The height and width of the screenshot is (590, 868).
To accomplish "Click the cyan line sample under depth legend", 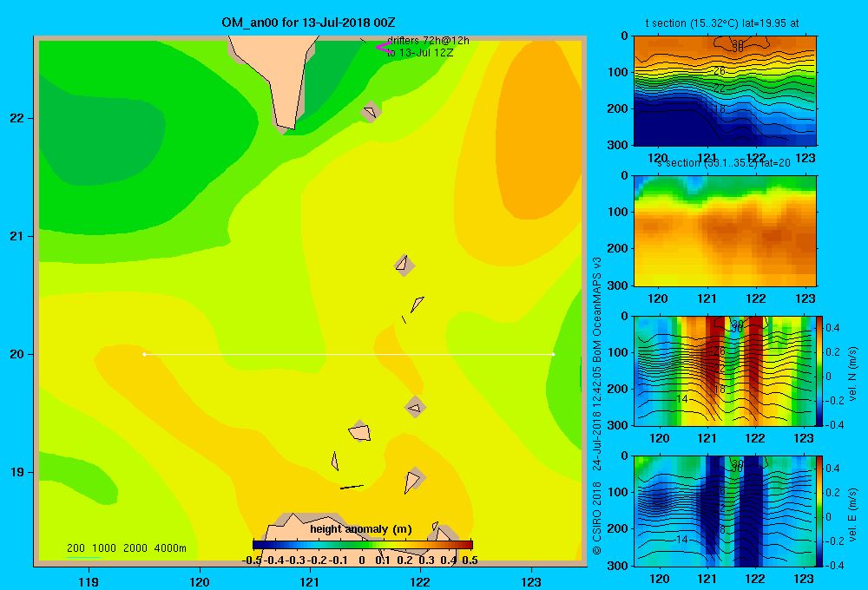I will 83,557.
